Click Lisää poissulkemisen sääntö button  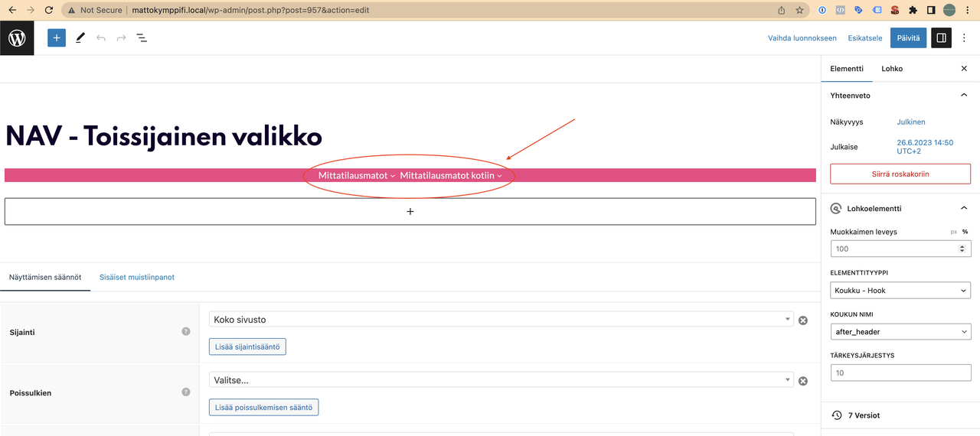coord(263,407)
